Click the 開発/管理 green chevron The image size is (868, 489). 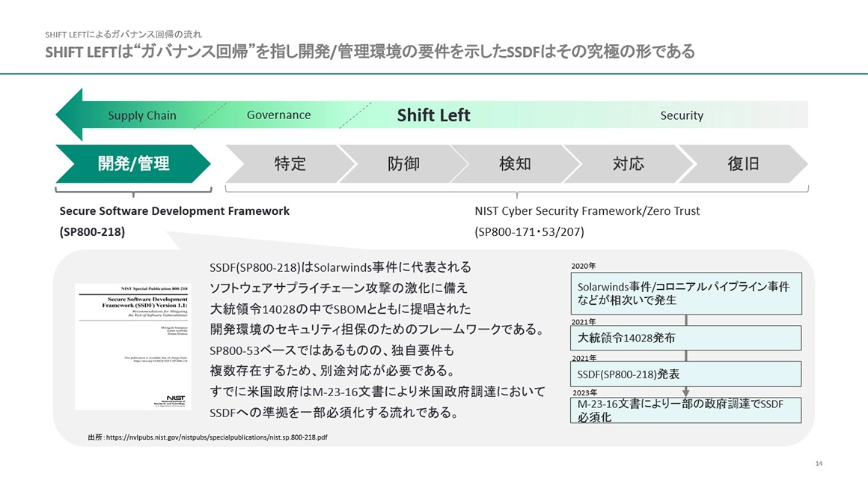click(x=133, y=163)
